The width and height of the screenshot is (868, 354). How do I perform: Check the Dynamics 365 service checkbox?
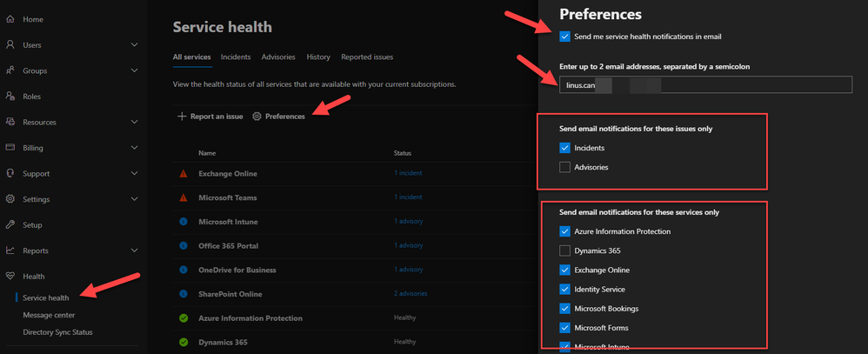point(565,250)
